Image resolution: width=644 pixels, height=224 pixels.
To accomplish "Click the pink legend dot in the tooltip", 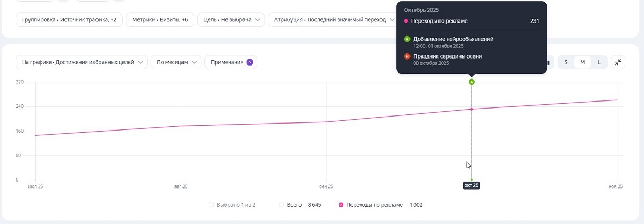I will (406, 21).
